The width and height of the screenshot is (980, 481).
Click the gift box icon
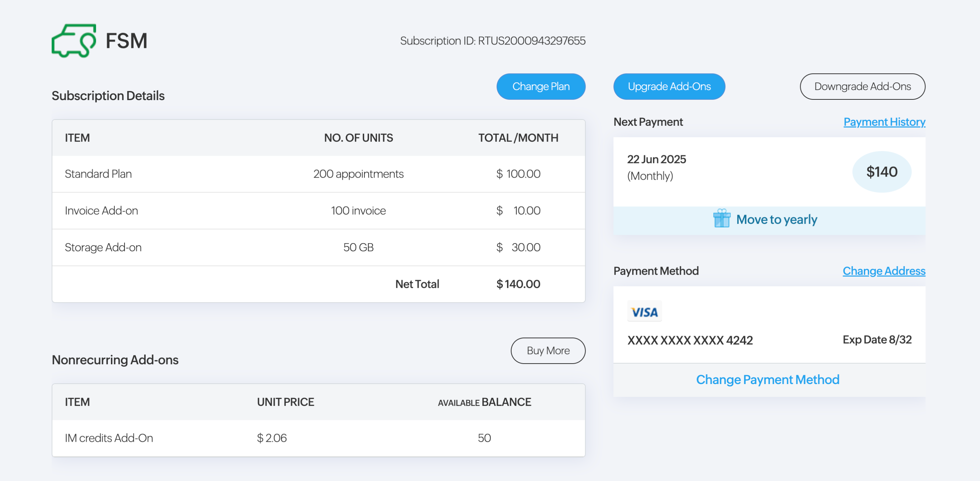point(721,219)
